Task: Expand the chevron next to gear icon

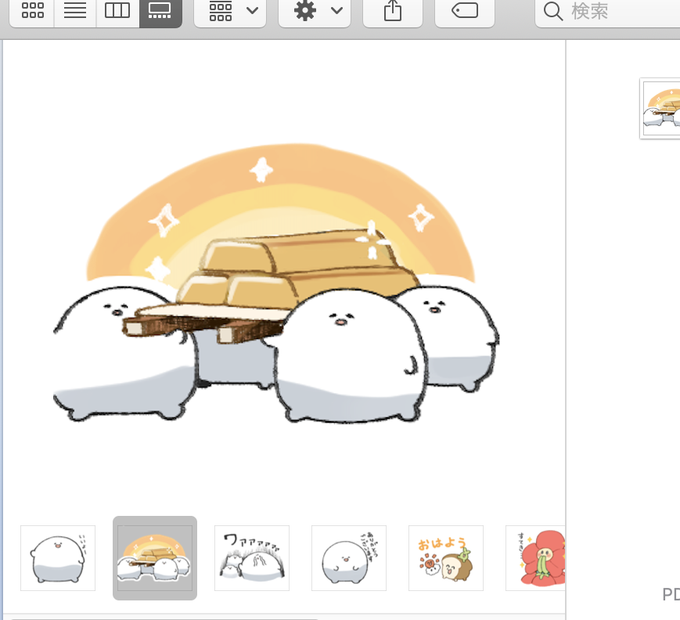Action: click(337, 10)
